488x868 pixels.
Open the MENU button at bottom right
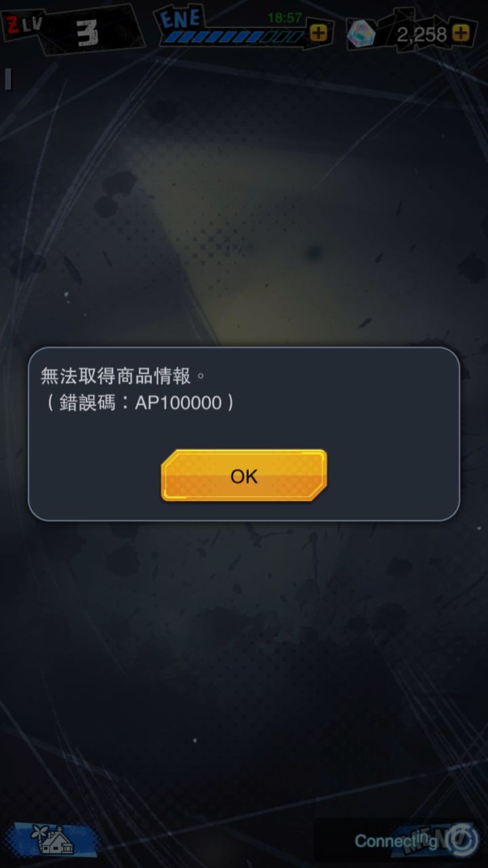pyautogui.click(x=434, y=840)
